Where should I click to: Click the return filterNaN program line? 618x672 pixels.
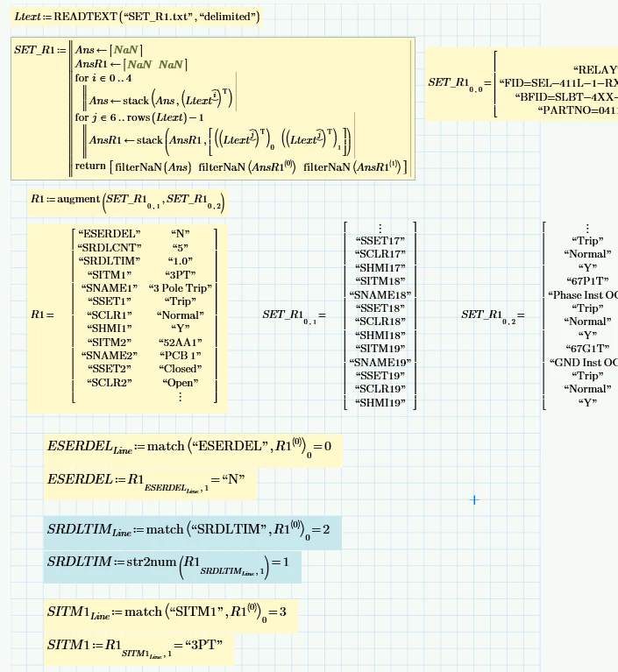click(241, 166)
